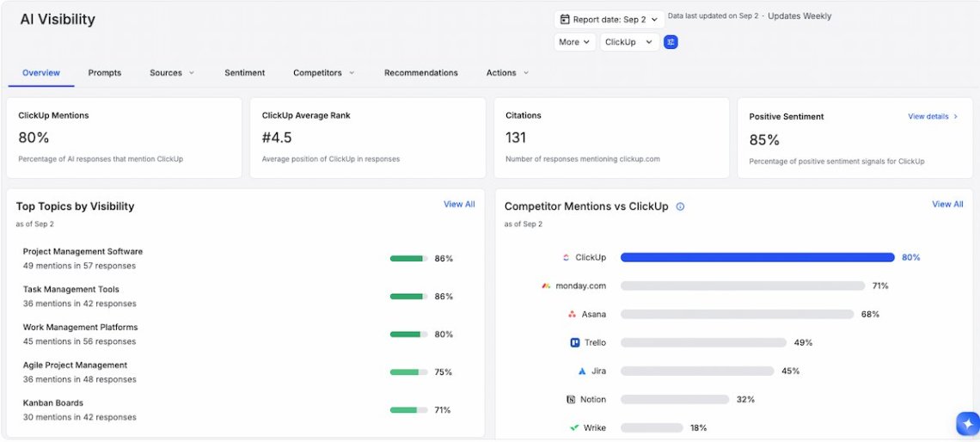The height and width of the screenshot is (442, 980).
Task: Click the Updates Weekly label
Action: [x=799, y=16]
